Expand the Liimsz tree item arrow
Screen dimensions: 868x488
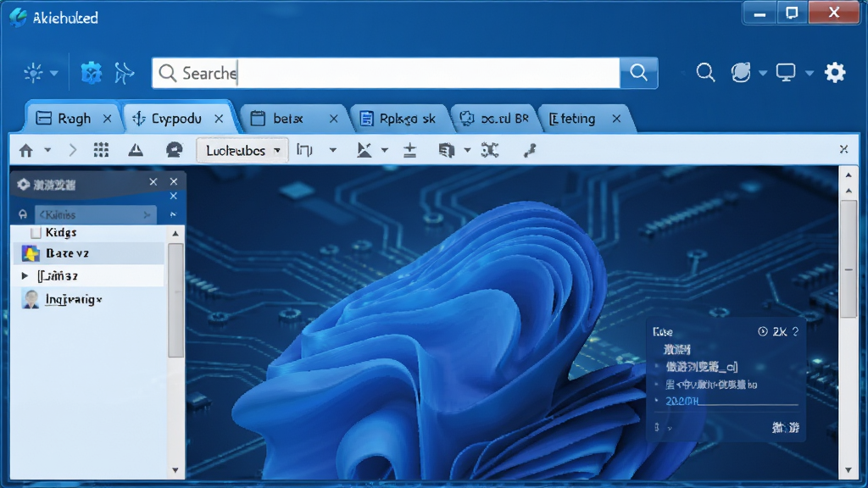[25, 275]
